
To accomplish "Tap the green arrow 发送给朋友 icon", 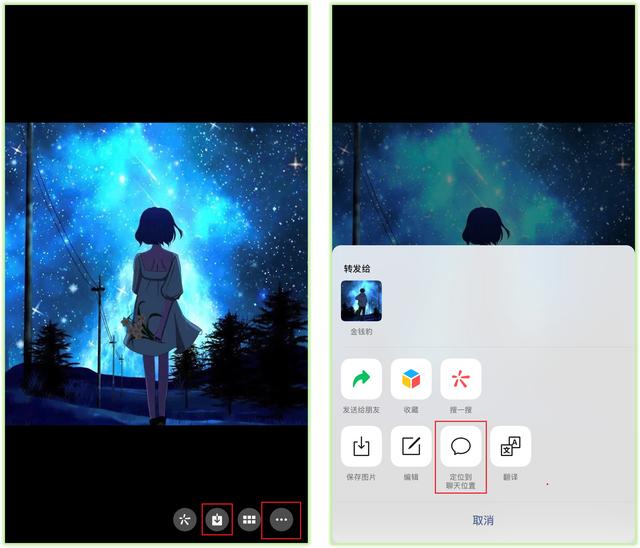I will (x=361, y=379).
